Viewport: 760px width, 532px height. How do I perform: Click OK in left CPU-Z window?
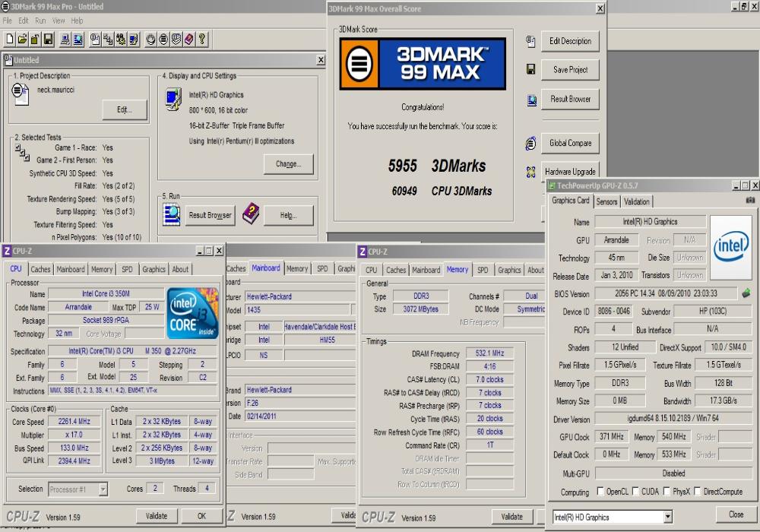201,516
